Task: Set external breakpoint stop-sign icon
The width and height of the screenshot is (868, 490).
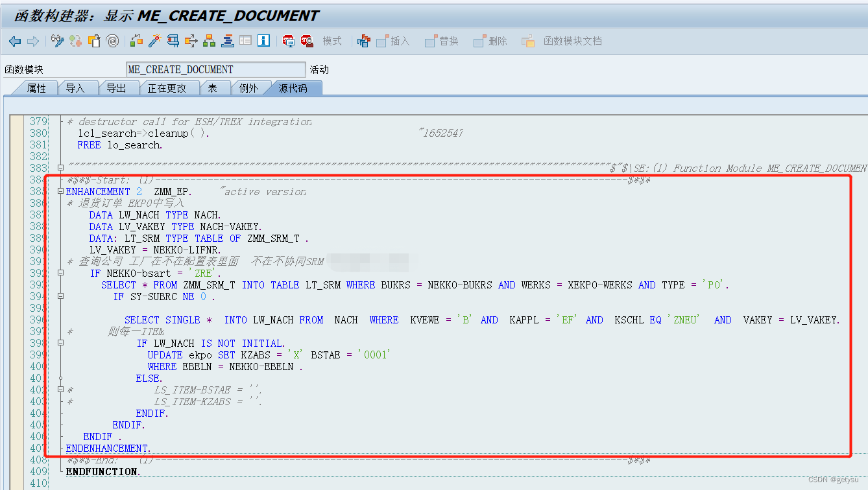Action: pyautogui.click(x=307, y=41)
